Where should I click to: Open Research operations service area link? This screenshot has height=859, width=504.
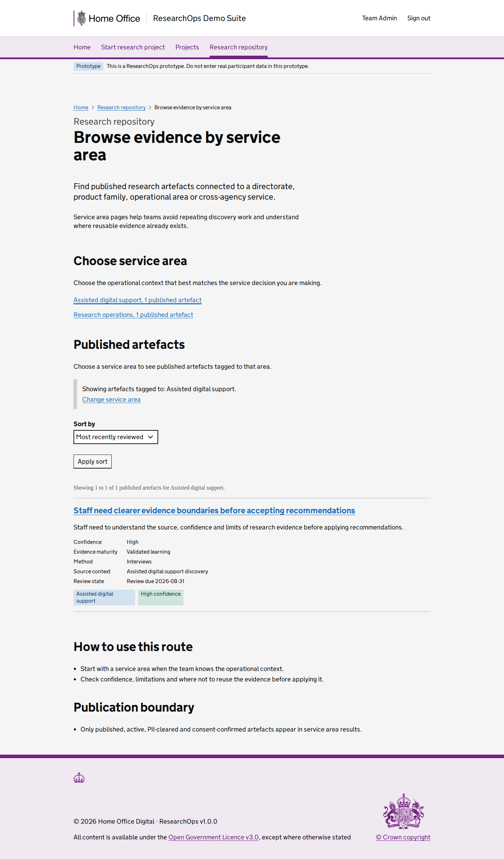click(133, 315)
